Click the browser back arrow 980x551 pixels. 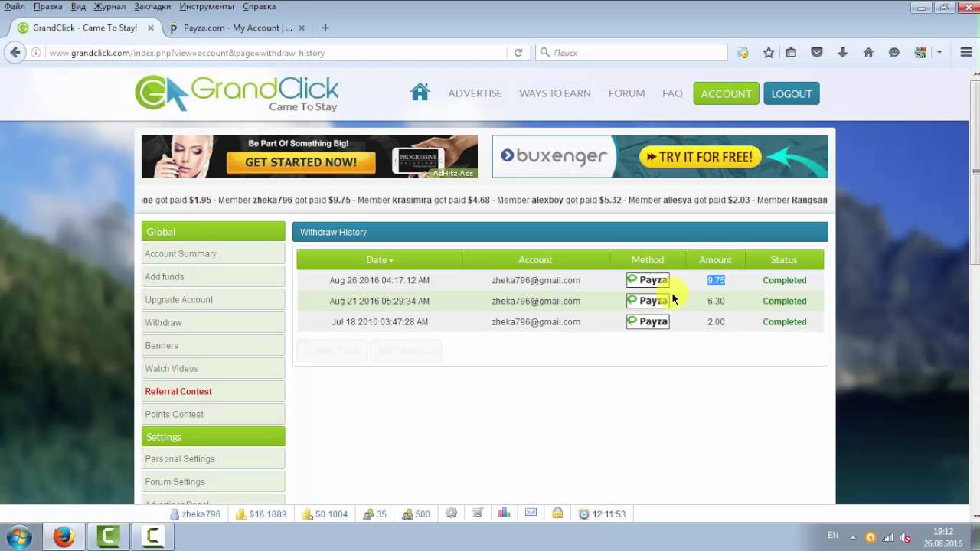pyautogui.click(x=15, y=53)
